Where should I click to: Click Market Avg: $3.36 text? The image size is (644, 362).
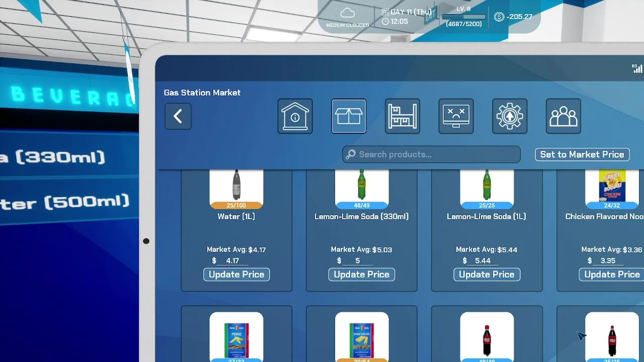[x=612, y=249]
